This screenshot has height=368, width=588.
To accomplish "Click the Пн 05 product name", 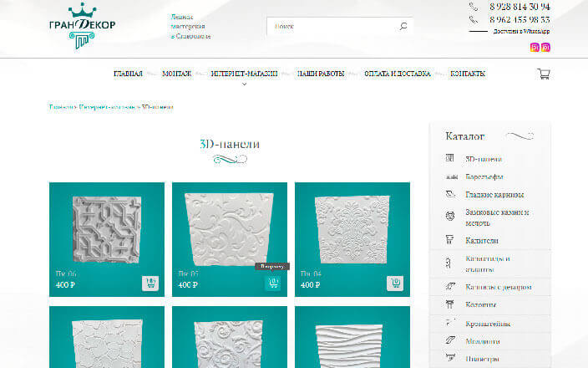I will 189,273.
